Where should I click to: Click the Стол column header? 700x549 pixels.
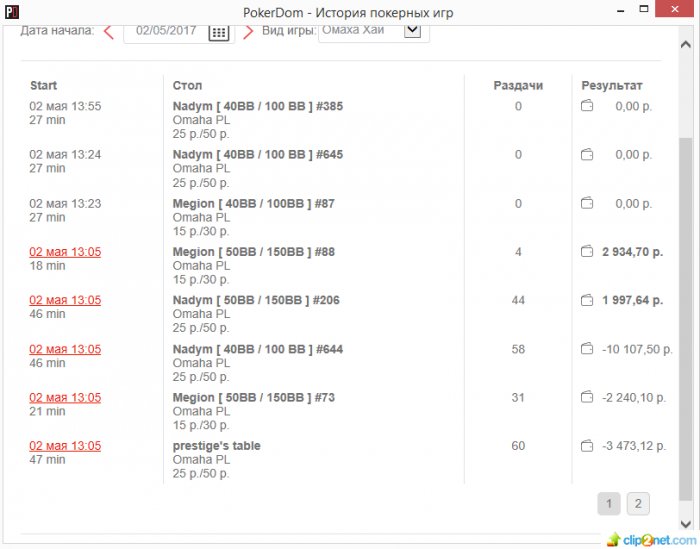point(188,86)
